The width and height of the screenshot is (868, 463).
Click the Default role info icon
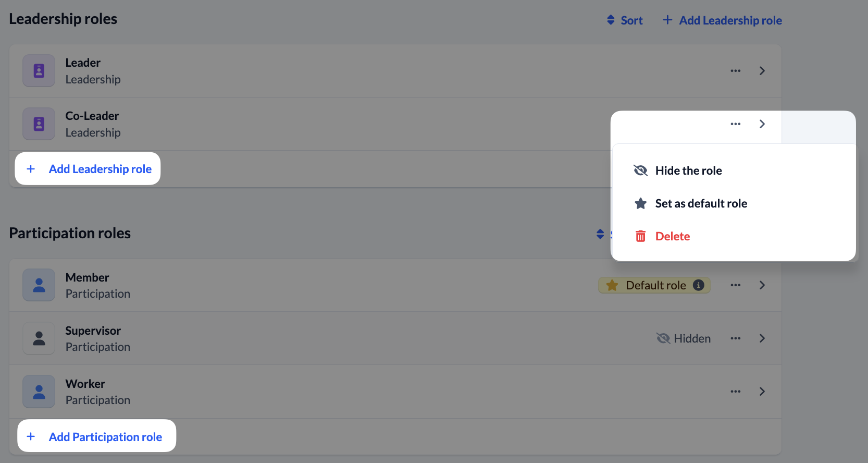[x=699, y=285]
